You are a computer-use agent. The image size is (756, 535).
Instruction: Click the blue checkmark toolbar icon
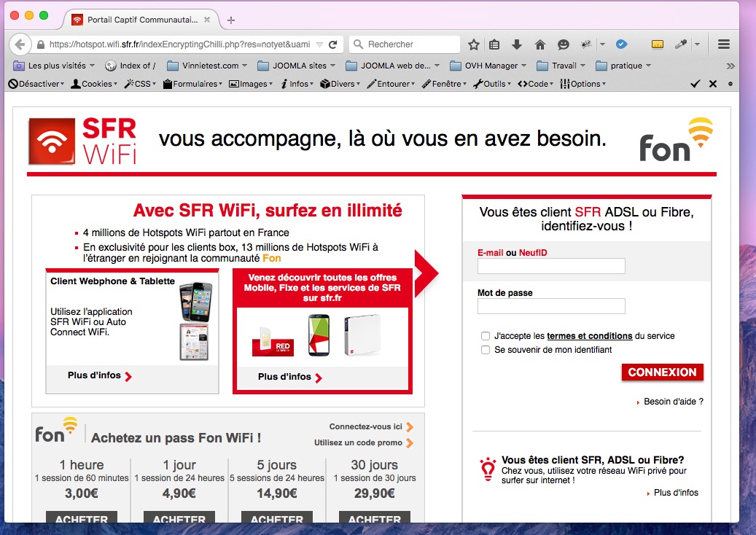pos(621,44)
